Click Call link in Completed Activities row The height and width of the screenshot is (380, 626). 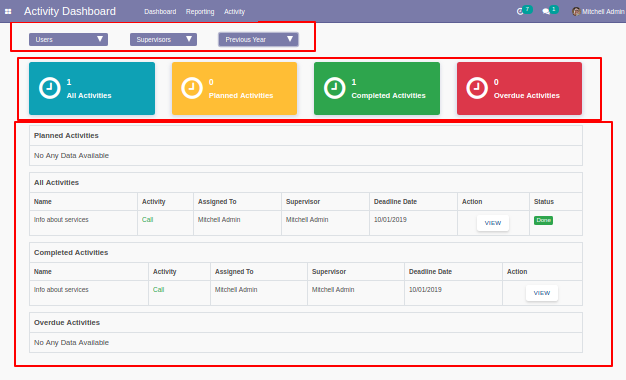tap(158, 289)
